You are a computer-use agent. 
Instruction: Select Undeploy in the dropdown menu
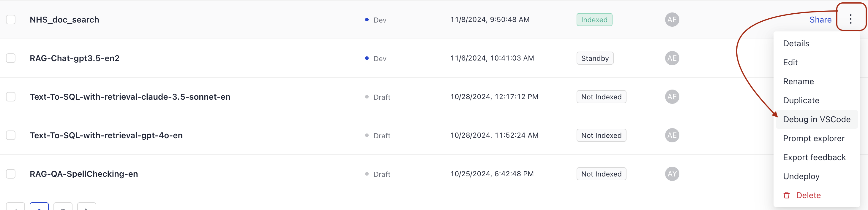tap(801, 176)
